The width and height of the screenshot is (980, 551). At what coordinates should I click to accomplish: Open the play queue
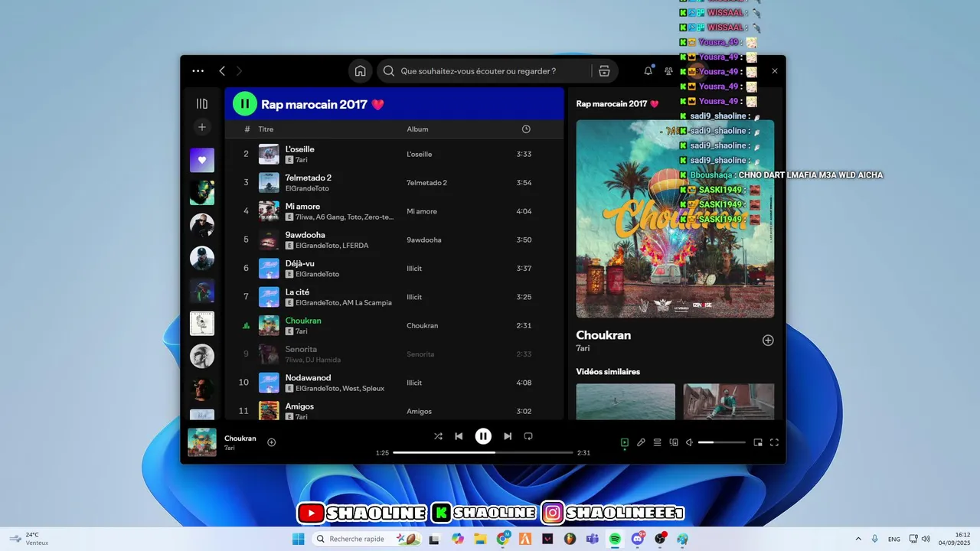tap(657, 442)
